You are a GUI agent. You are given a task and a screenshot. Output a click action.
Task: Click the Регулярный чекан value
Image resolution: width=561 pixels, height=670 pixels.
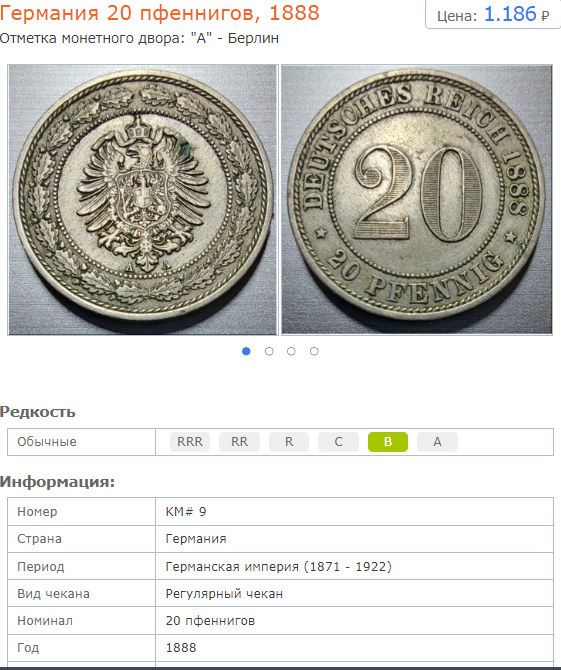[224, 594]
